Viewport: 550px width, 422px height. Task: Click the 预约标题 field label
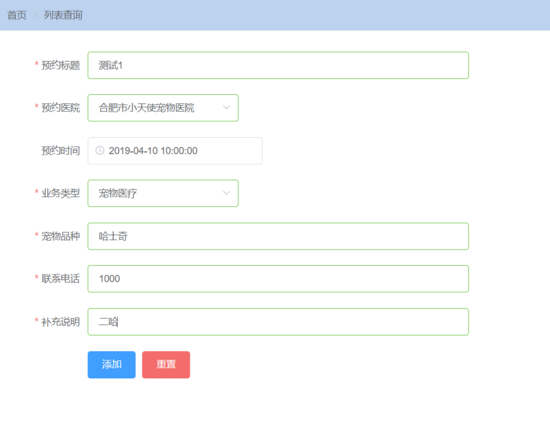pyautogui.click(x=61, y=65)
